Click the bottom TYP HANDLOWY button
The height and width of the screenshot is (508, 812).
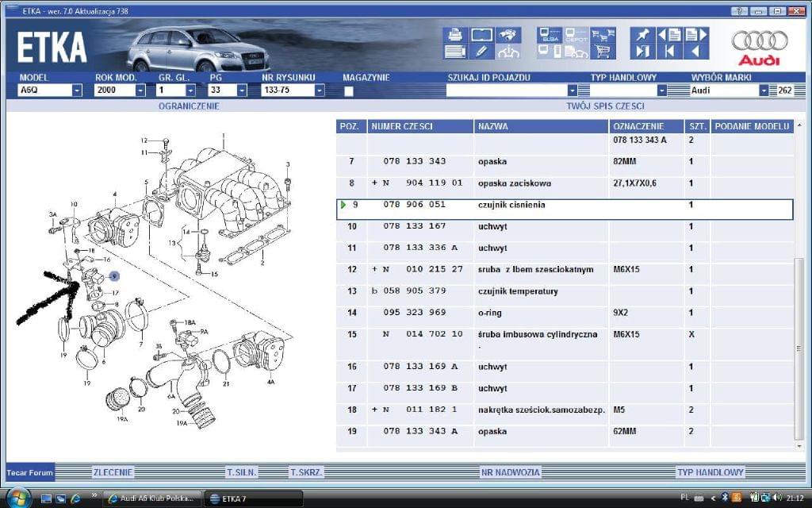pos(710,472)
